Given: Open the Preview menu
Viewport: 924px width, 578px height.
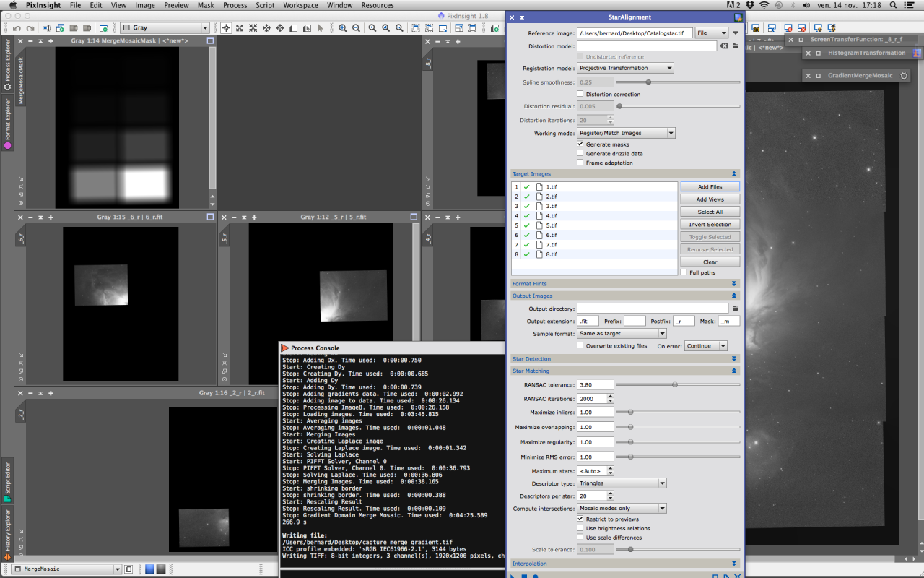Looking at the screenshot, I should pos(176,5).
